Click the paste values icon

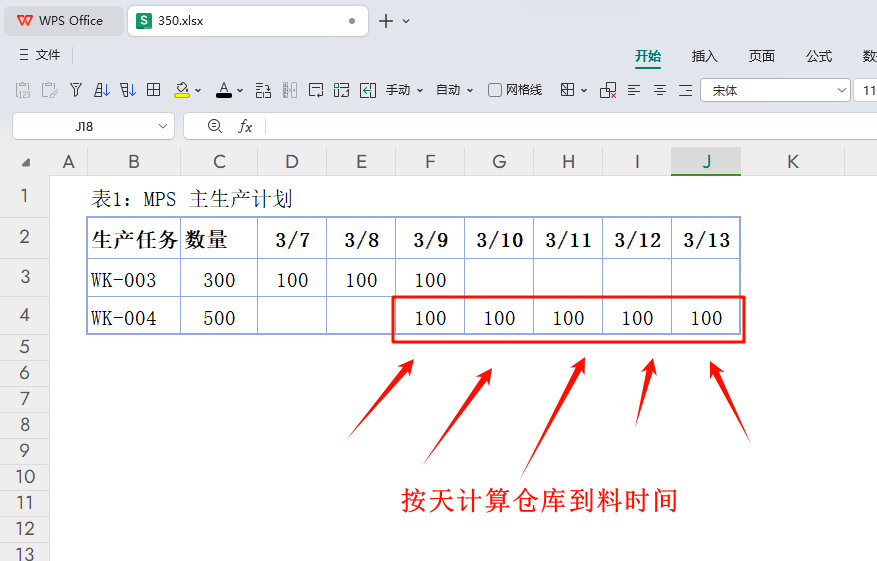click(x=23, y=90)
